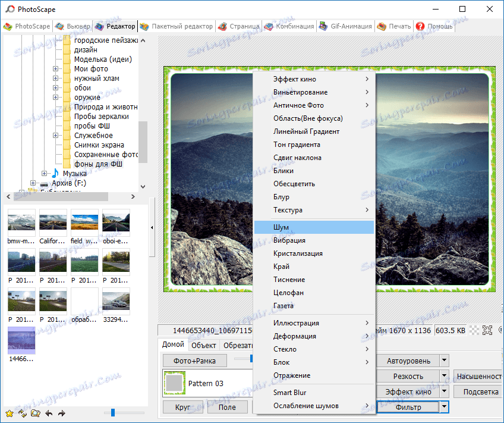
Task: Click the checkered transparency background icon
Action: (x=474, y=330)
